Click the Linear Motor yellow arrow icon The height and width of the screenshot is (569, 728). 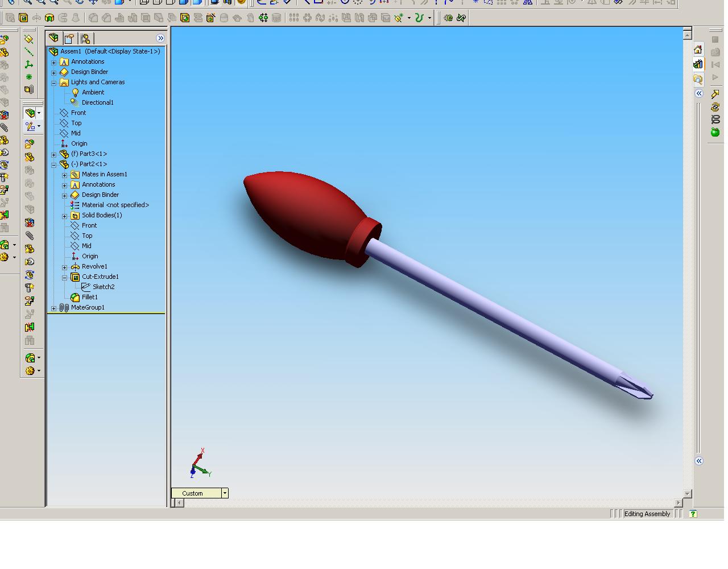coord(715,94)
